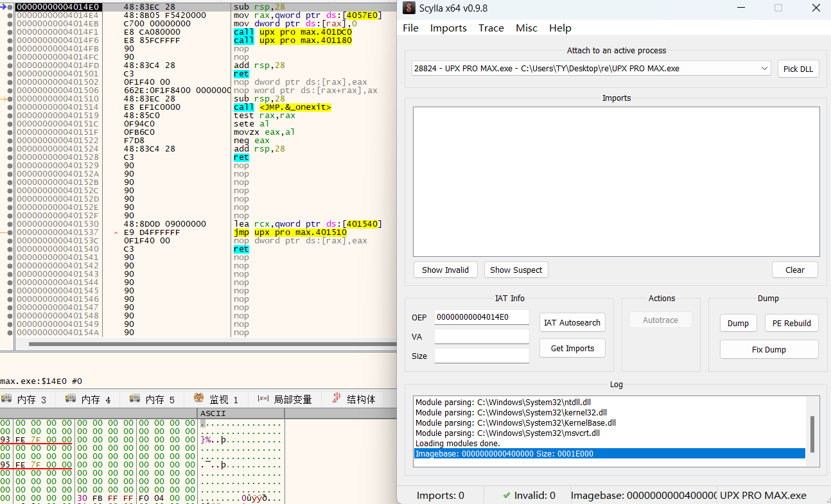Click the greyed-out Autotrace button
This screenshot has width=831, height=504.
pyautogui.click(x=660, y=320)
